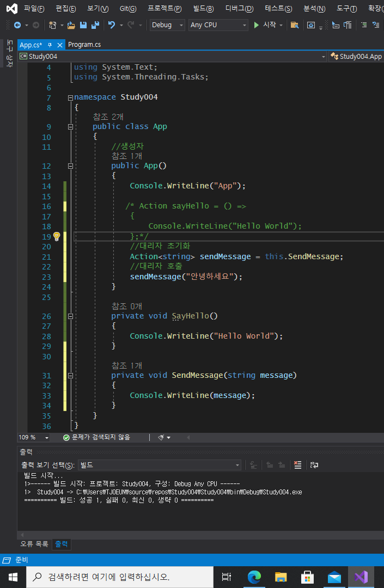Screen dimensions: 384x588
Task: Click the green check no-issues indicator
Action: (x=66, y=438)
